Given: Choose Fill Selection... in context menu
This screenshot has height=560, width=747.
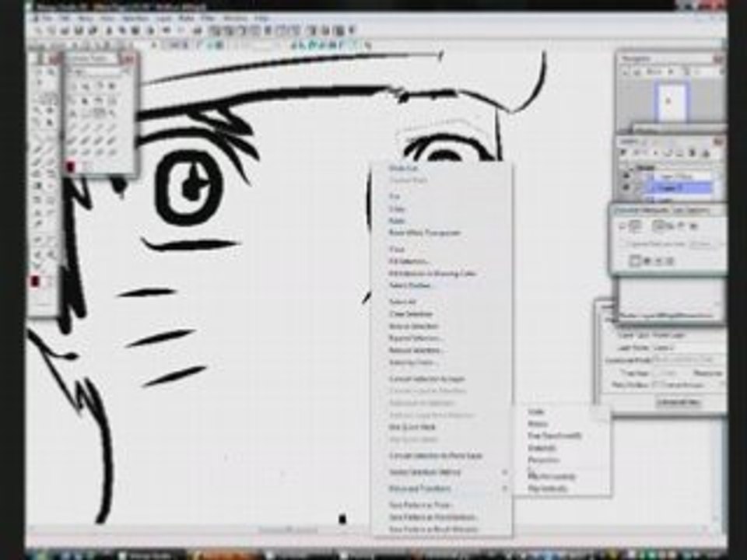Looking at the screenshot, I should pyautogui.click(x=409, y=261).
